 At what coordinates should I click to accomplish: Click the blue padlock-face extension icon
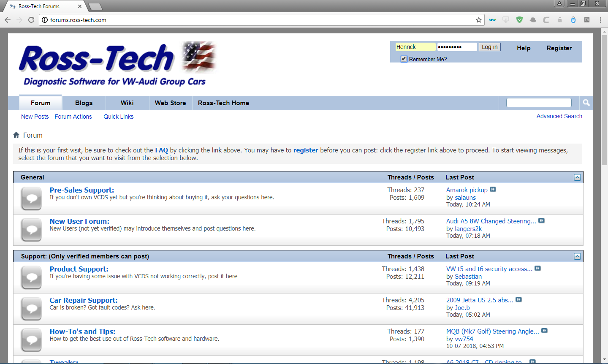click(x=573, y=20)
